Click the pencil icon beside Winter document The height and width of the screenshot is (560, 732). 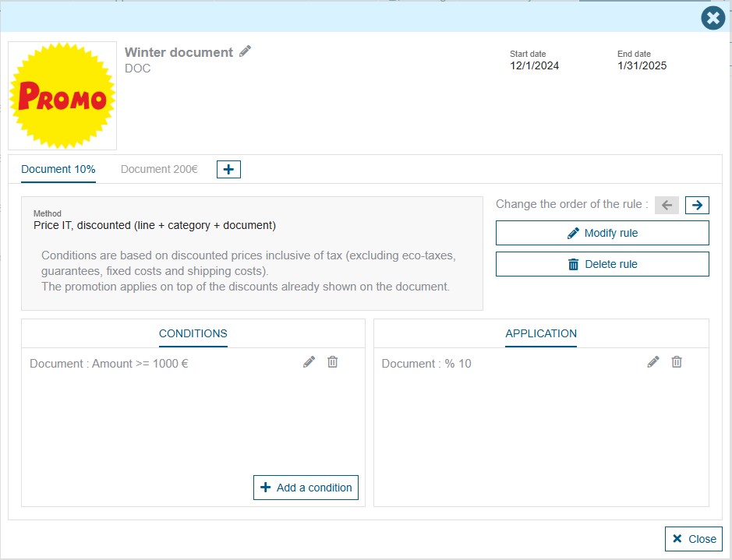(x=246, y=51)
